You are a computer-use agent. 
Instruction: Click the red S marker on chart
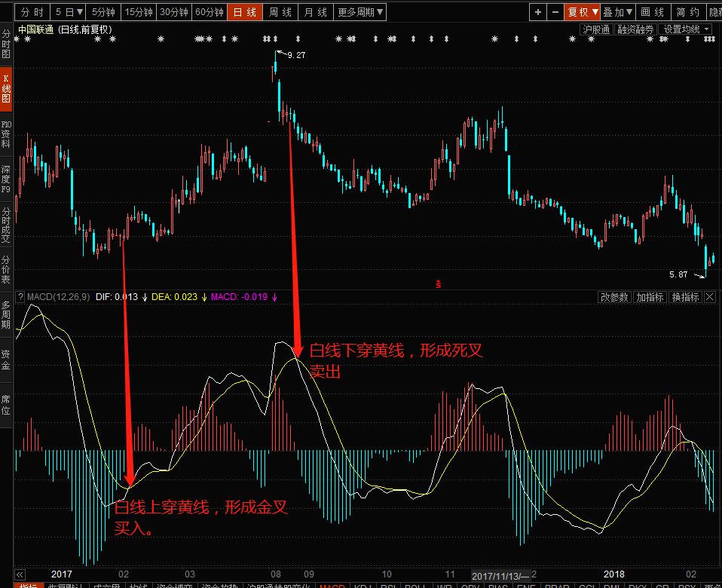tap(437, 283)
